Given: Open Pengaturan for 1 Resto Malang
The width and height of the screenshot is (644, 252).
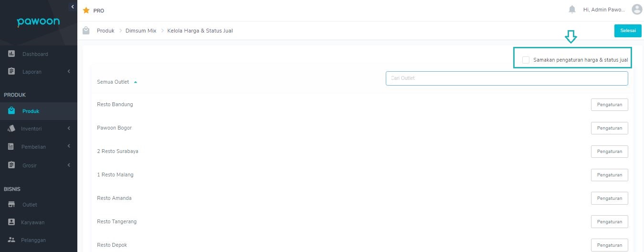Looking at the screenshot, I should pos(609,175).
